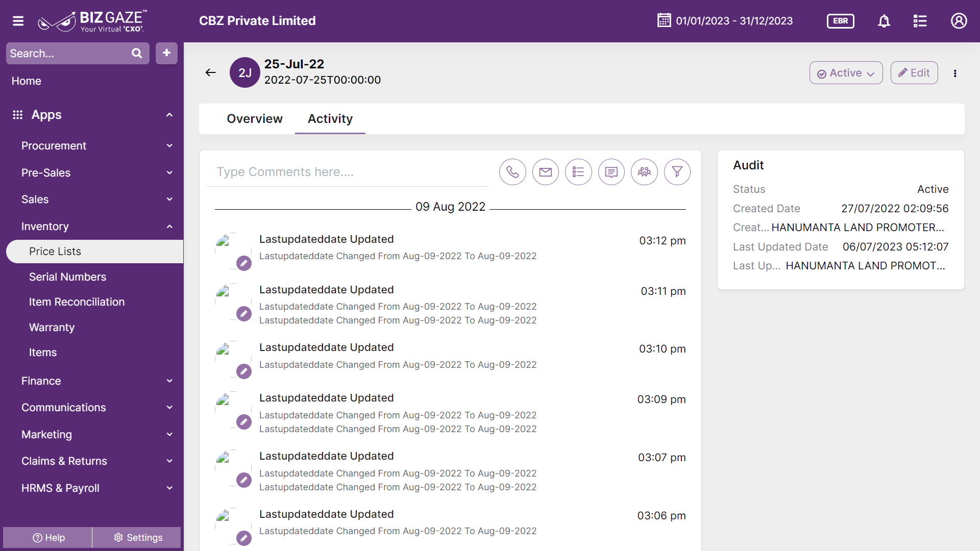
Task: Collapse the Apps section
Action: (x=169, y=115)
